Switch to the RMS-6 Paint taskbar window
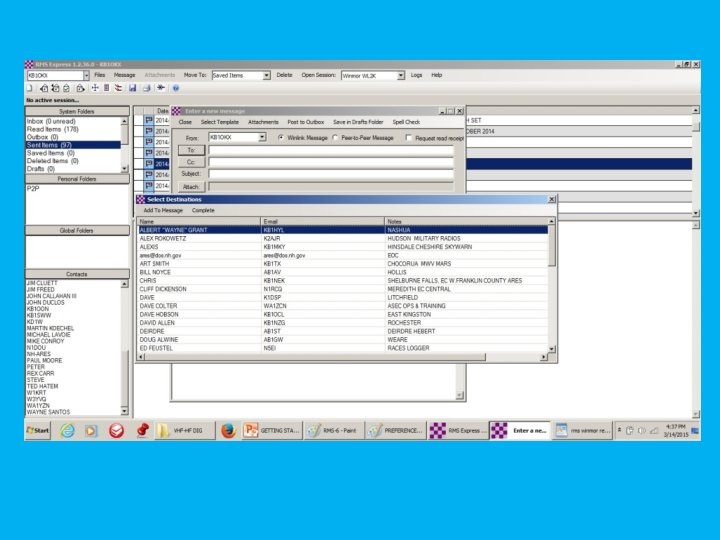The width and height of the screenshot is (720, 540). (333, 431)
